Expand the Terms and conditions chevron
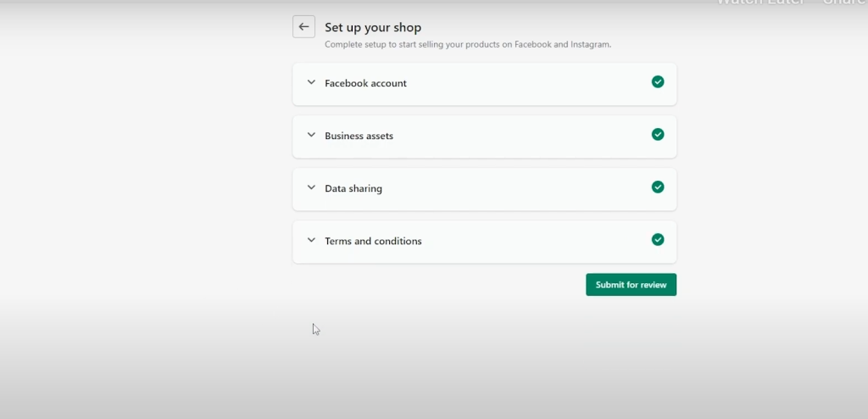Viewport: 868px width, 419px height. [311, 241]
